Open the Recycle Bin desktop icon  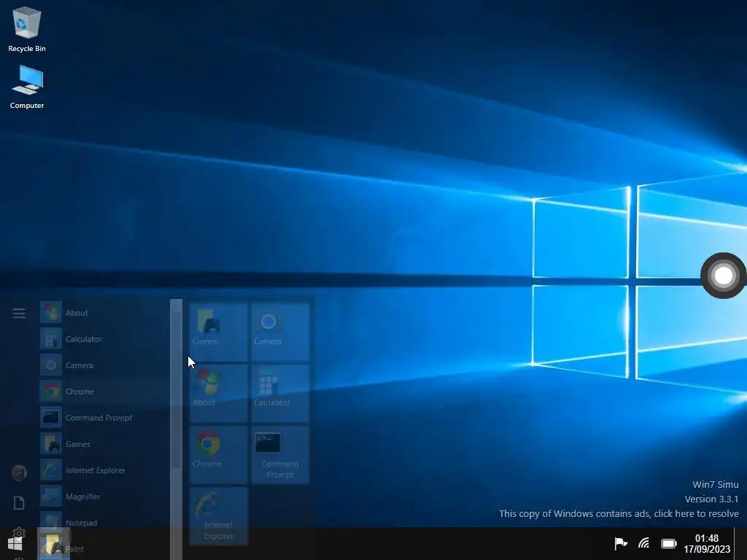tap(27, 29)
